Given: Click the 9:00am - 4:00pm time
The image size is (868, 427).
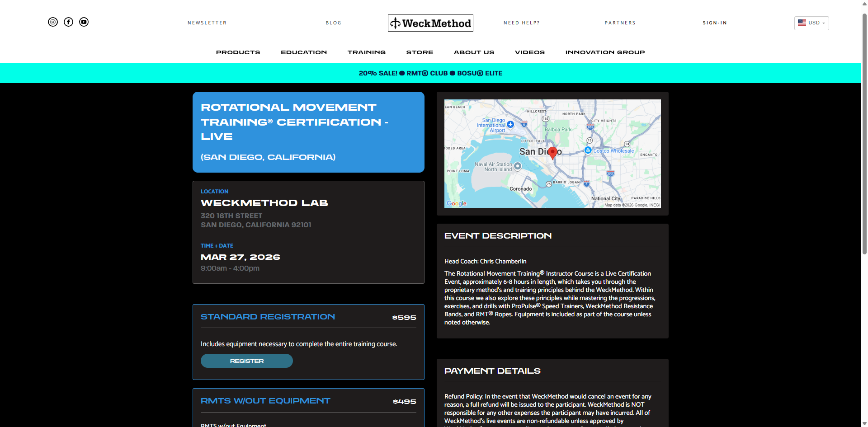Looking at the screenshot, I should [x=230, y=268].
